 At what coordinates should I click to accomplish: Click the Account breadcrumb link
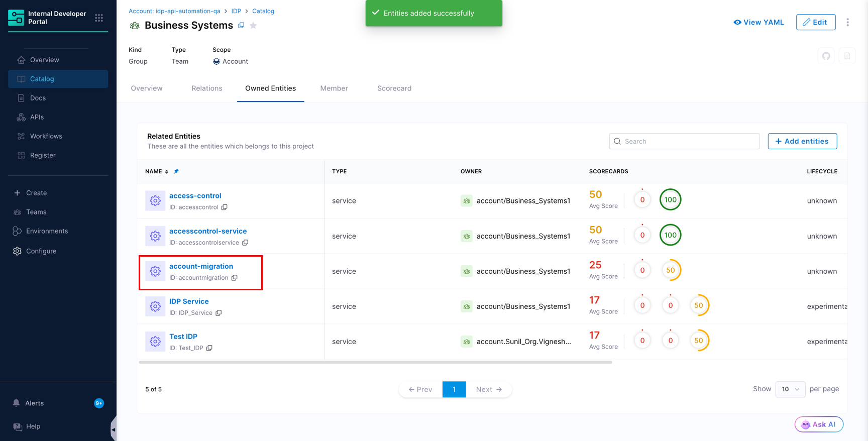(x=174, y=11)
